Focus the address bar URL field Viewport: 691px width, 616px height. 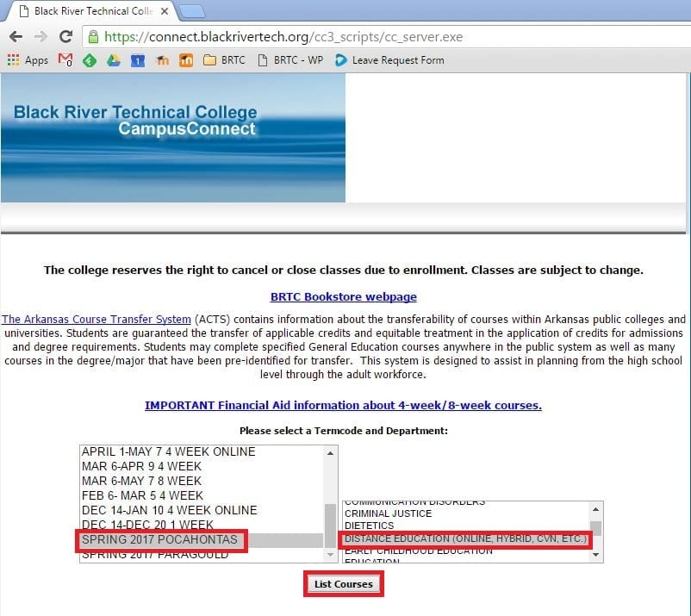(388, 36)
